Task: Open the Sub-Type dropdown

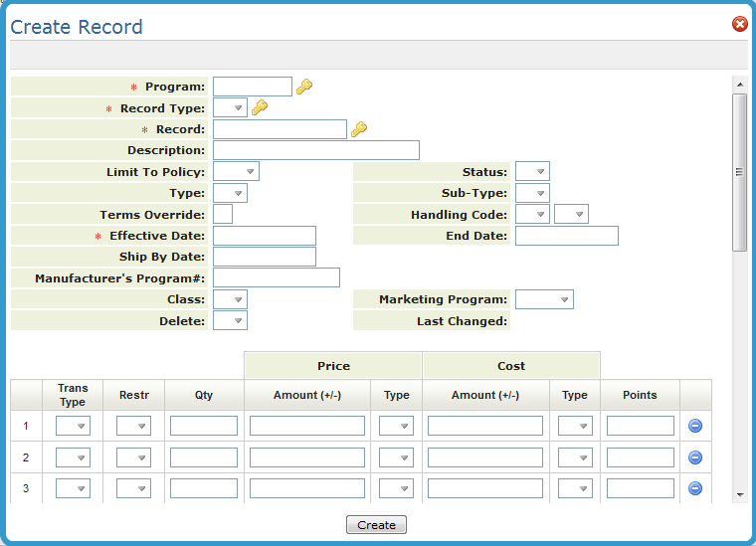Action: 532,193
